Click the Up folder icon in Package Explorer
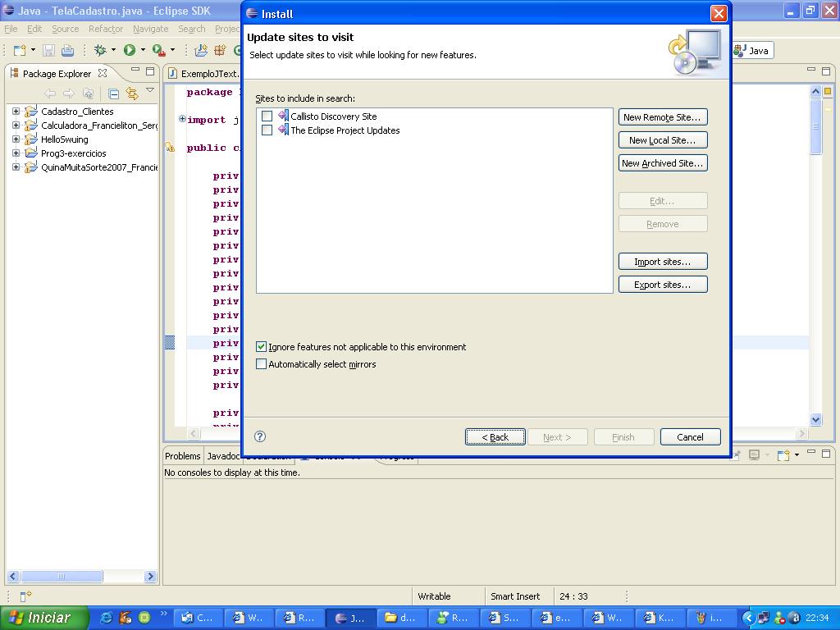840x630 pixels. click(x=89, y=94)
